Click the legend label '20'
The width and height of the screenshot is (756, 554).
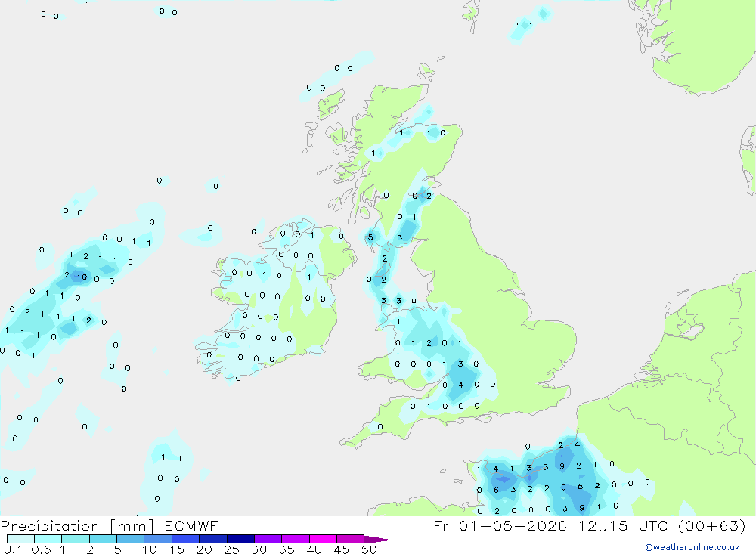pos(204,549)
